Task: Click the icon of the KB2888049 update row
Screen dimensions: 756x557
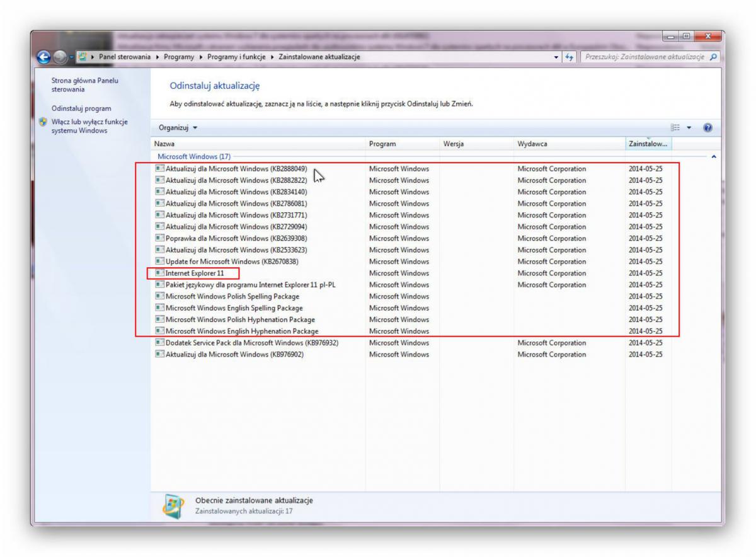Action: coord(159,169)
